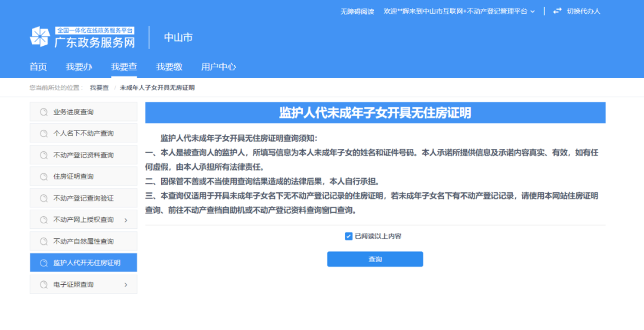The image size is (644, 330).
Task: Open 不动产登记查询验证 in sidebar
Action: point(83,198)
